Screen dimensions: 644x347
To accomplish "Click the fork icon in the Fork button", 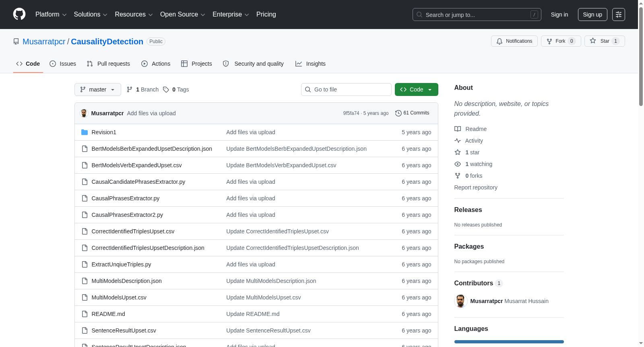I will tap(549, 41).
